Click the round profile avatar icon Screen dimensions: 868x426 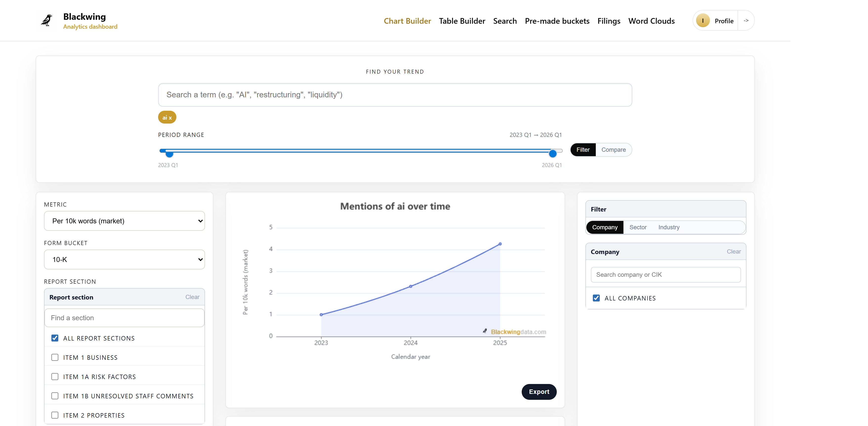click(x=703, y=21)
